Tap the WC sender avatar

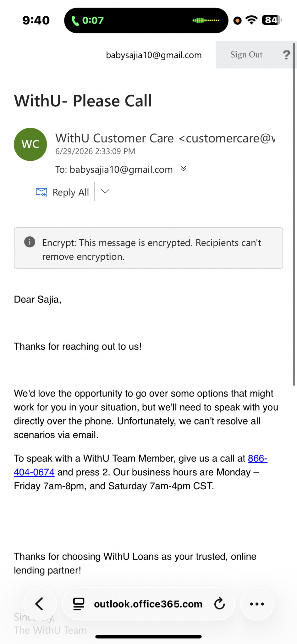pyautogui.click(x=30, y=144)
